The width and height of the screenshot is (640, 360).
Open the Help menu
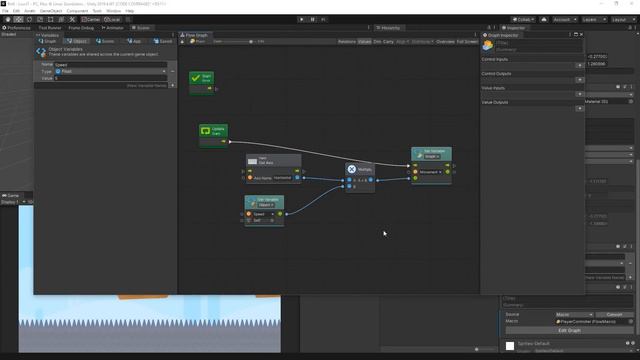pyautogui.click(x=129, y=11)
